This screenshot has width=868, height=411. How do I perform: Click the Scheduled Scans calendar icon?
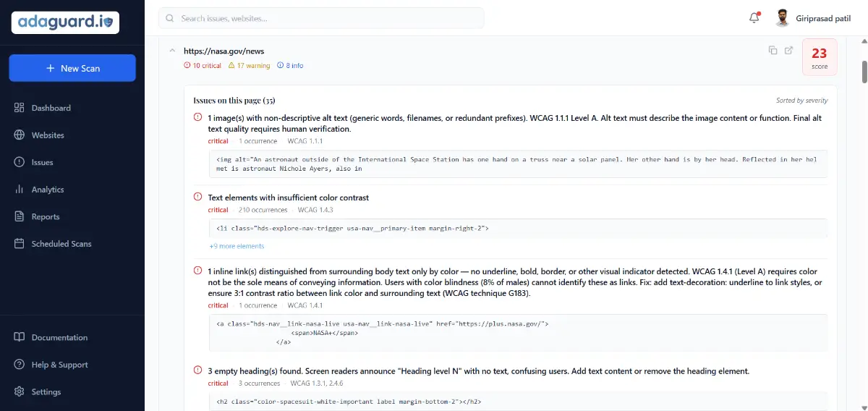(19, 244)
